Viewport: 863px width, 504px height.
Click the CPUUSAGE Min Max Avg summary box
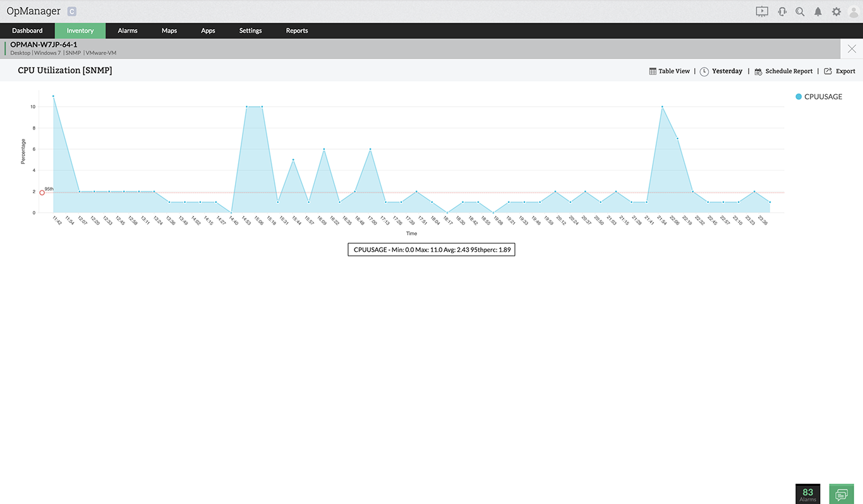click(431, 249)
